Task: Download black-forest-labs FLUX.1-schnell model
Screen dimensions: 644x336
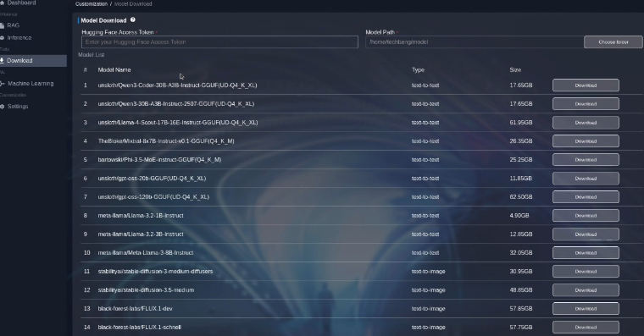Action: click(x=586, y=327)
